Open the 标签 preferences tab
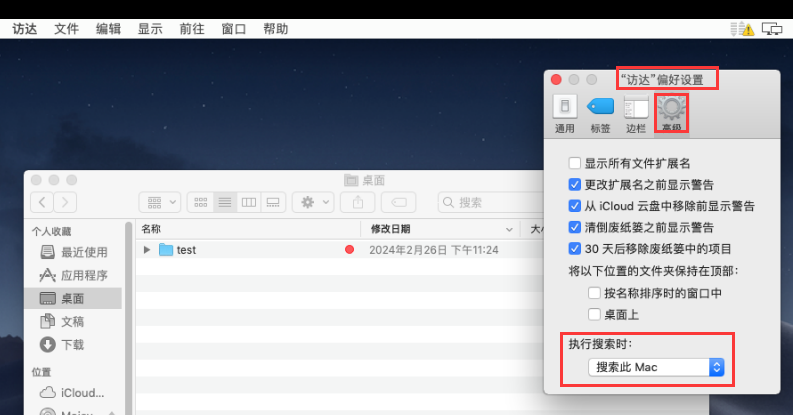This screenshot has width=793, height=415. pyautogui.click(x=600, y=114)
